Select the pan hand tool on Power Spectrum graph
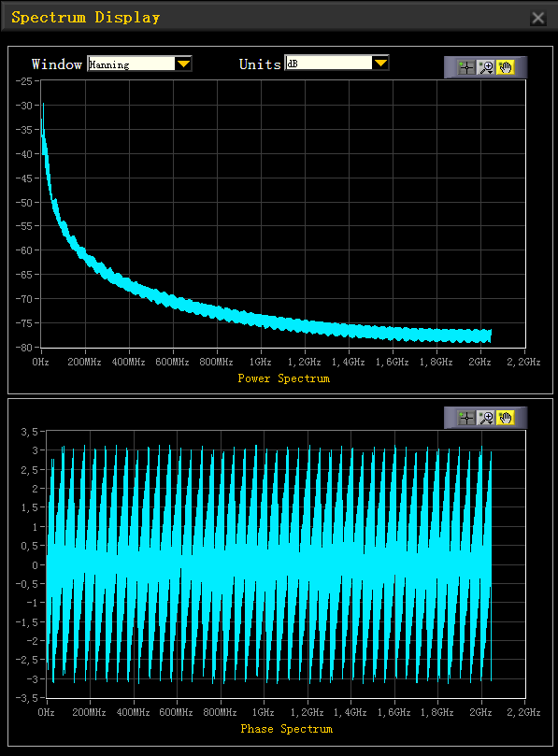The width and height of the screenshot is (558, 756). click(x=505, y=67)
